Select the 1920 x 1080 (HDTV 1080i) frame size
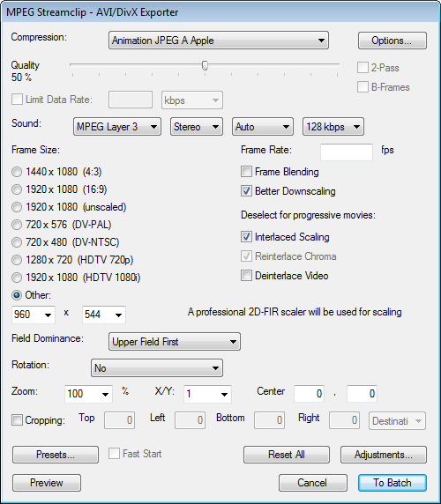The width and height of the screenshot is (441, 504). tap(17, 278)
